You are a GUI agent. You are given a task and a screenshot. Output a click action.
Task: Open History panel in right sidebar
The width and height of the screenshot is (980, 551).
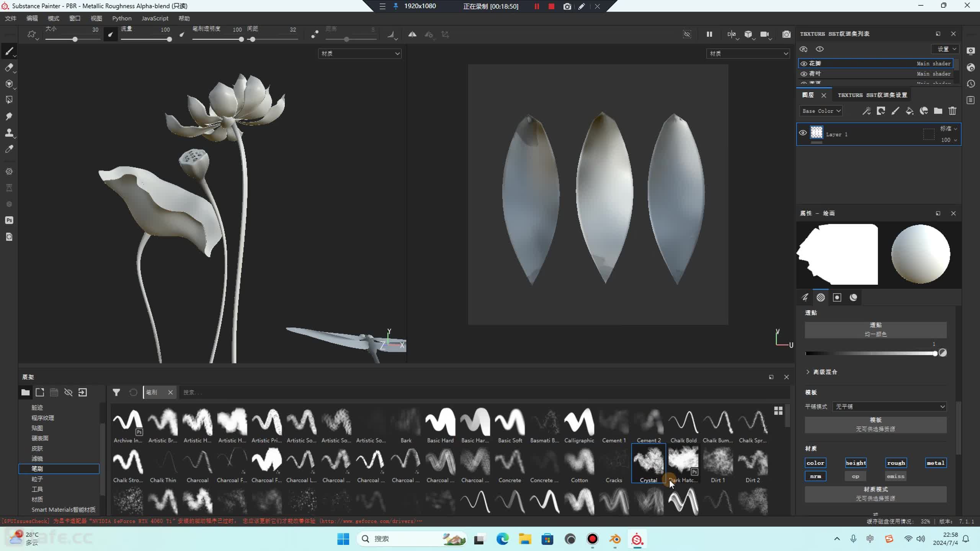pyautogui.click(x=971, y=84)
